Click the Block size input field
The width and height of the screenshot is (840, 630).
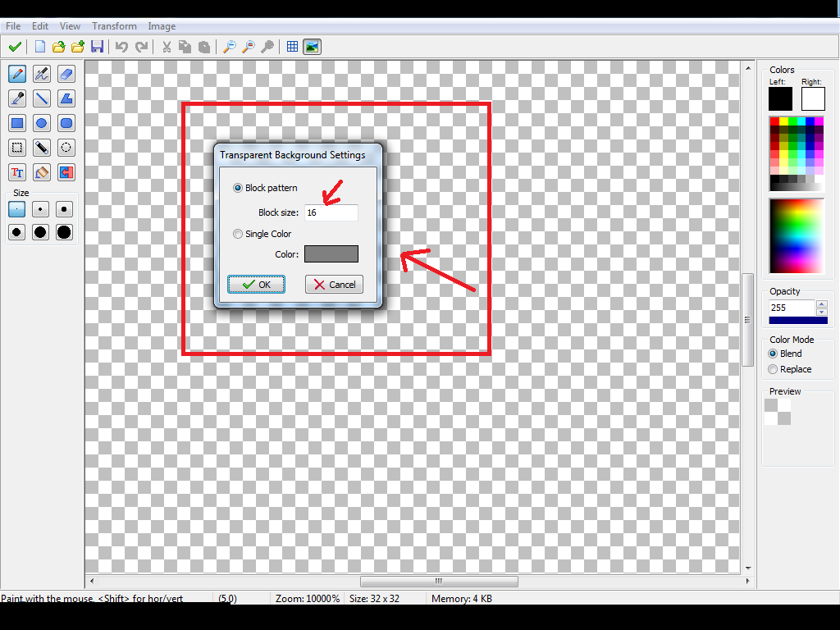[331, 212]
